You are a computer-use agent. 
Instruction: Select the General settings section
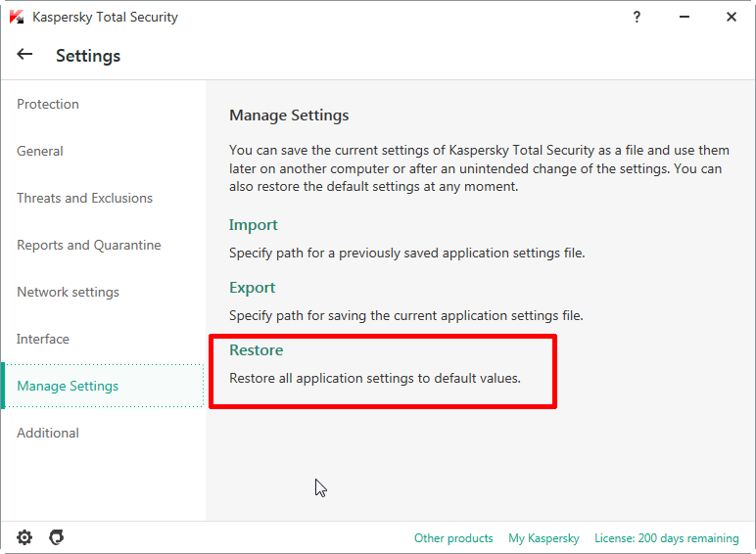pyautogui.click(x=40, y=151)
